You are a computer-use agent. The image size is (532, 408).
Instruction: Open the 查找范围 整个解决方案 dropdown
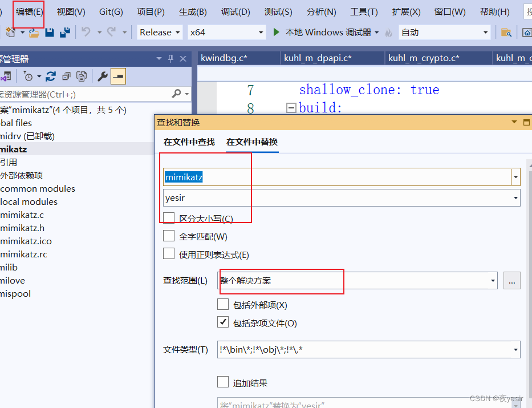pos(493,281)
